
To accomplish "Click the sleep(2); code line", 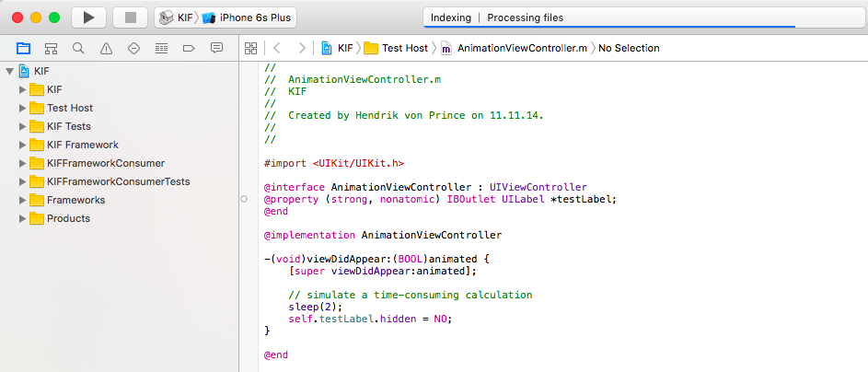I will tap(316, 308).
